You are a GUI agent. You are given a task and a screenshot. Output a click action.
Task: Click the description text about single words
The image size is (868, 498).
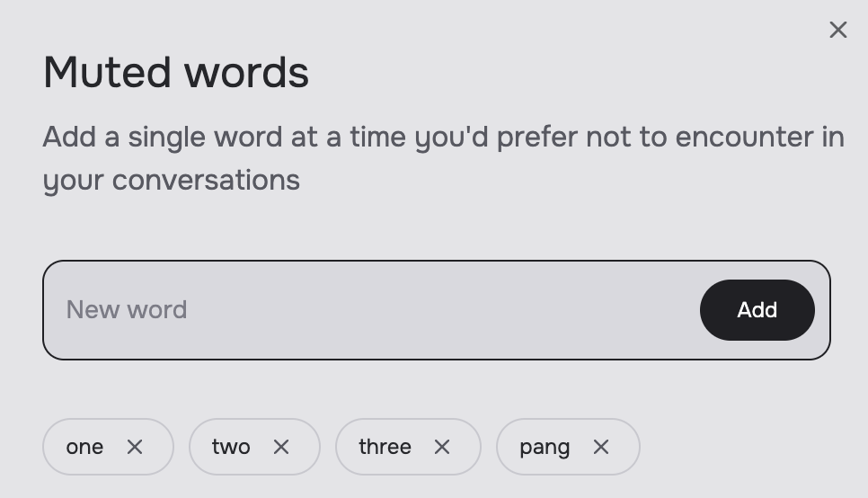(x=444, y=158)
